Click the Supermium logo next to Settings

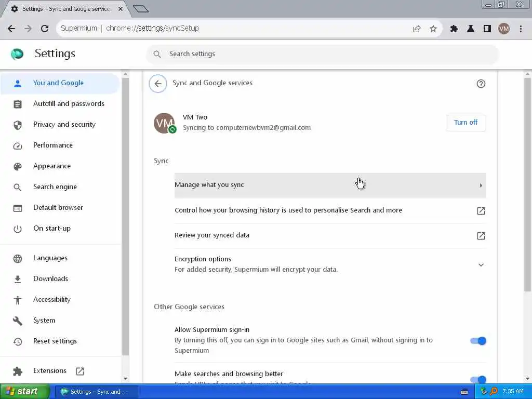(x=17, y=54)
